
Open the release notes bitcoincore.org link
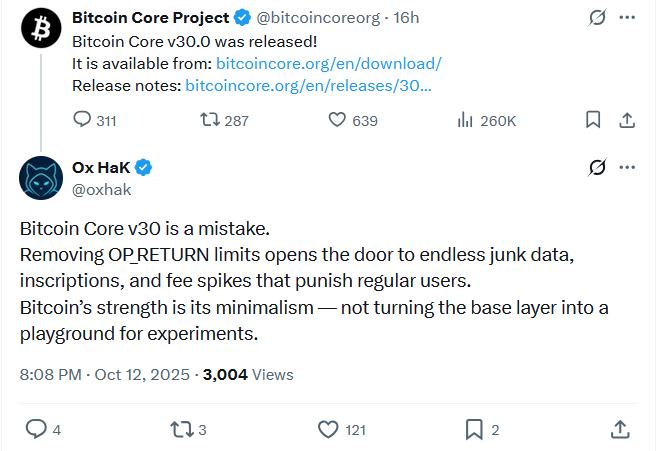[x=308, y=85]
